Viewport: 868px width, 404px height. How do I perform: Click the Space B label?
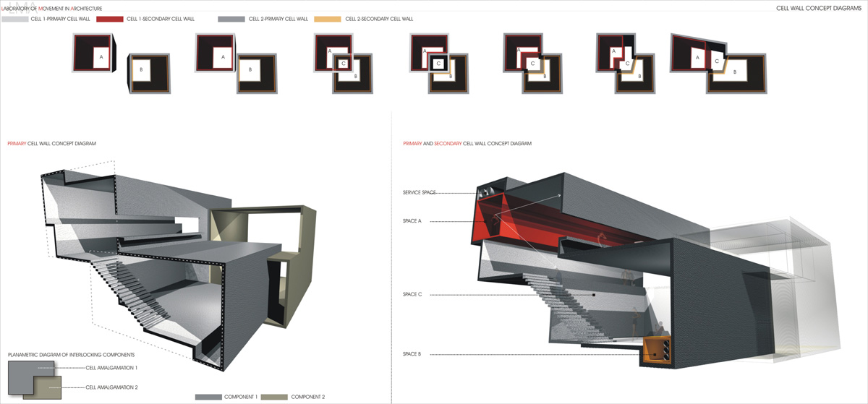[412, 354]
